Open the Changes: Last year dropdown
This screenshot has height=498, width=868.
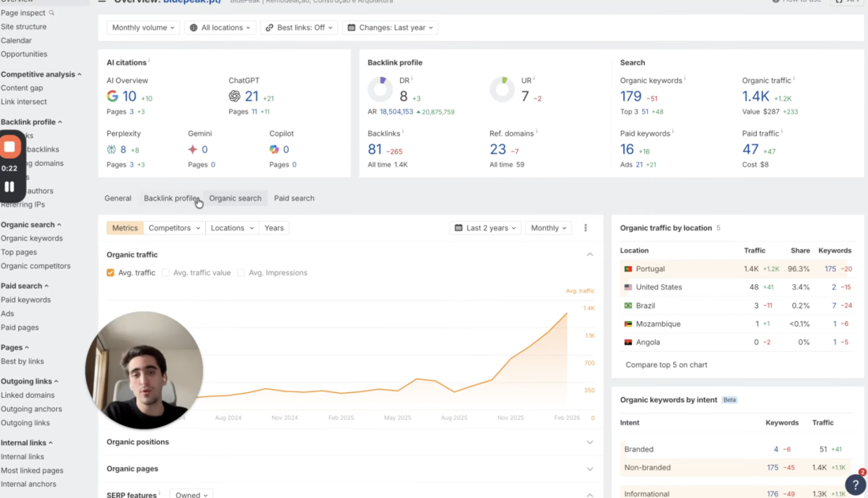coord(390,27)
